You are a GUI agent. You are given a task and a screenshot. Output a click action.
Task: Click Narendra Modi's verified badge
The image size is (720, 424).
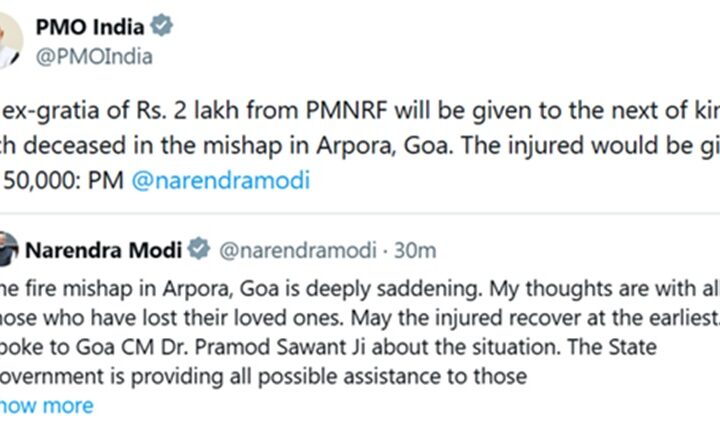pos(200,249)
